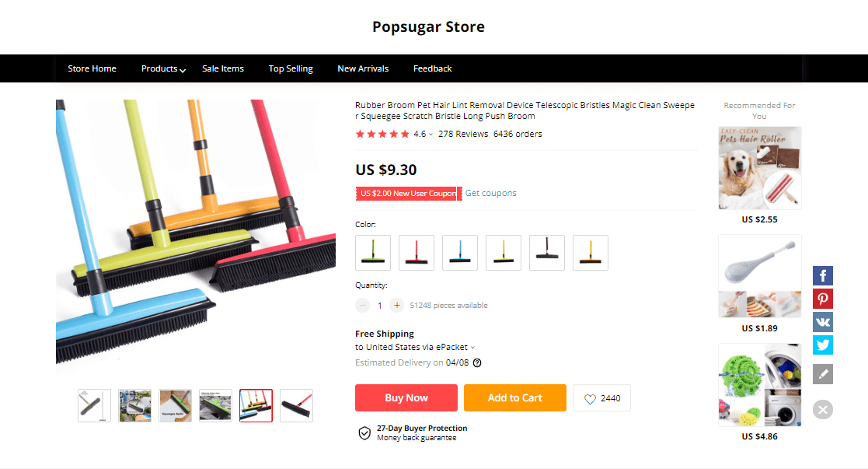Open delivery info question mark icon
868x469 pixels.
(477, 362)
